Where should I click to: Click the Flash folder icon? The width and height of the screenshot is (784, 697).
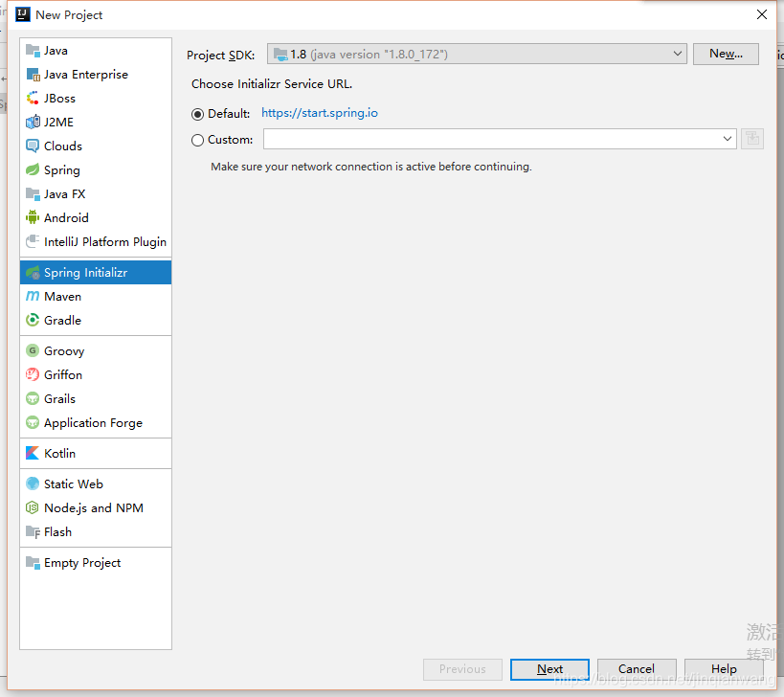point(33,531)
